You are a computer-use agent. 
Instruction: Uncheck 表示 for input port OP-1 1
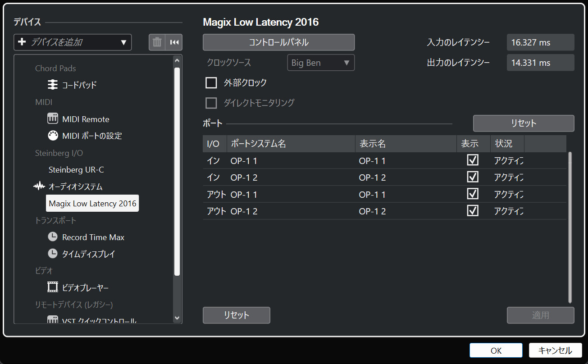[473, 160]
